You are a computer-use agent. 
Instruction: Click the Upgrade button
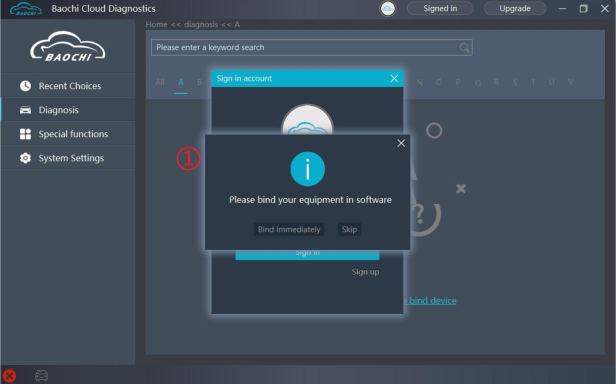click(x=515, y=8)
